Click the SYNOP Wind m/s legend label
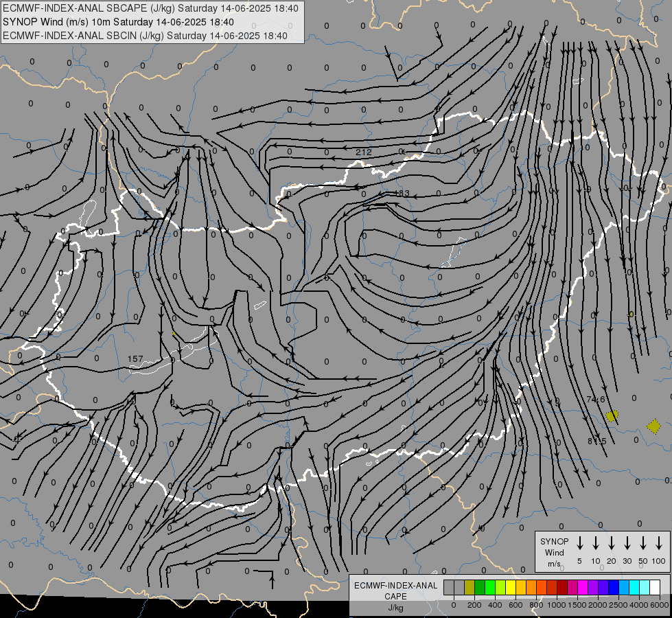The width and height of the screenshot is (672, 618). point(554,552)
